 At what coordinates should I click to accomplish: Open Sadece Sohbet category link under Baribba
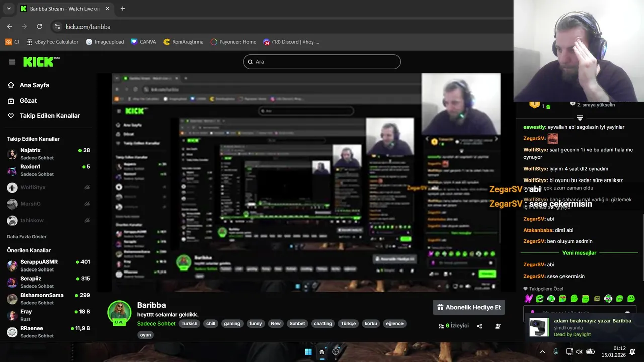pyautogui.click(x=156, y=324)
